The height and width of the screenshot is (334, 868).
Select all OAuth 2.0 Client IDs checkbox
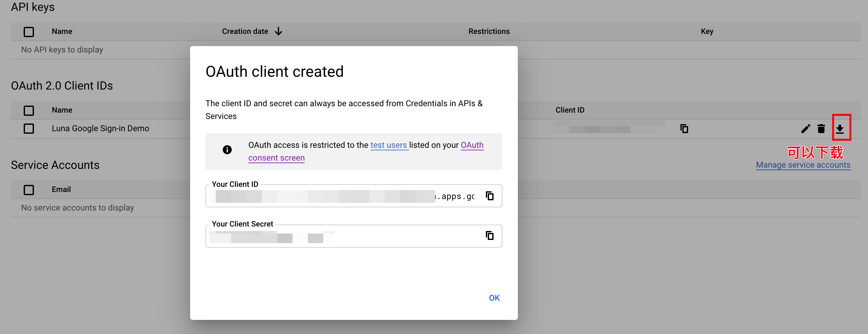28,110
